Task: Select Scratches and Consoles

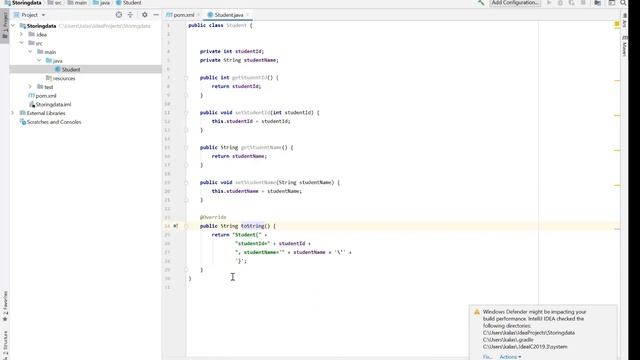Action: point(51,122)
